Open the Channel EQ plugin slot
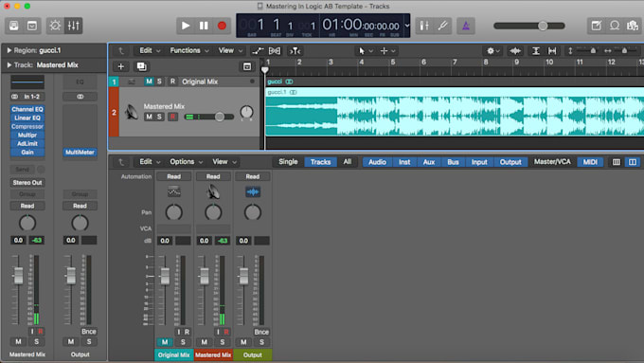This screenshot has height=363, width=644. [x=27, y=109]
